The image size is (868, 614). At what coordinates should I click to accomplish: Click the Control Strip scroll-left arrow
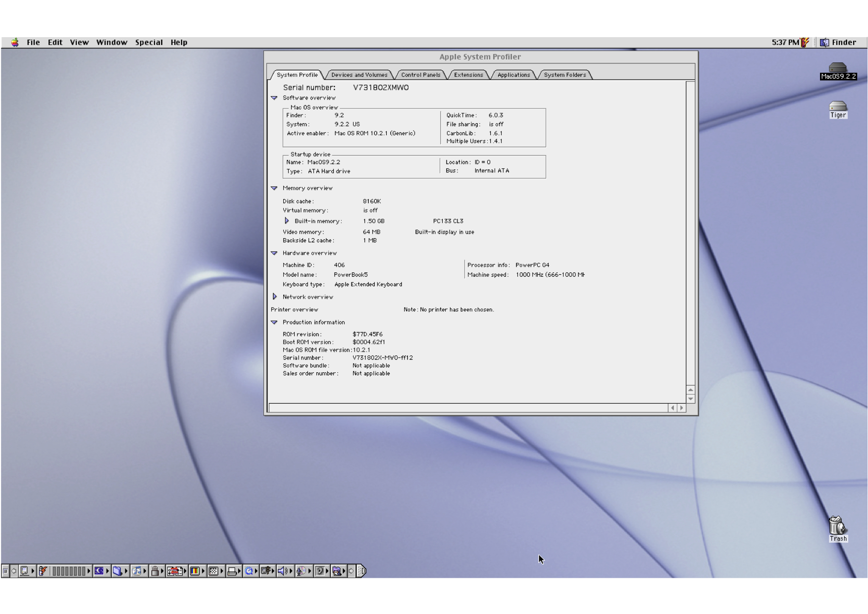(x=14, y=571)
